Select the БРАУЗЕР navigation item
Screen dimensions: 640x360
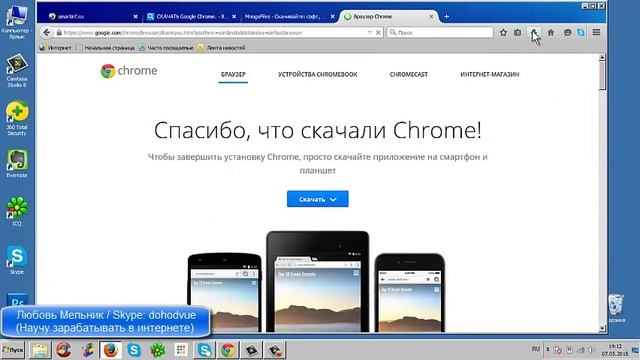point(233,74)
